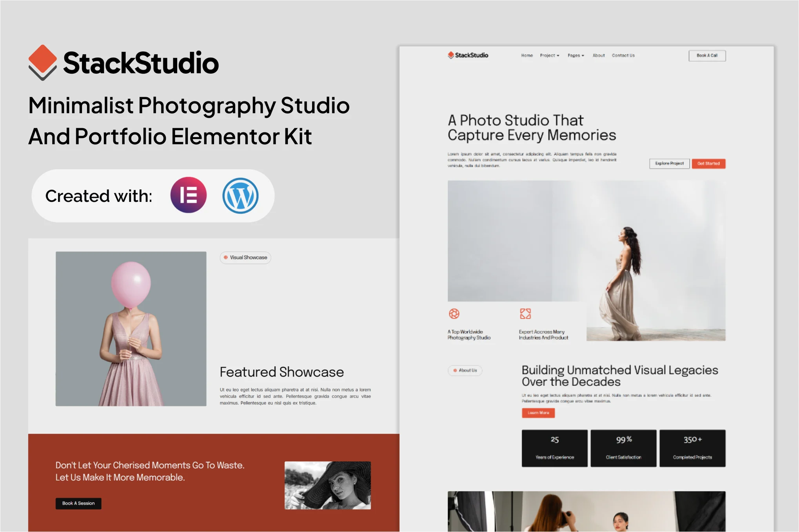The image size is (799, 532).
Task: Open the Project dropdown chevron arrow
Action: pos(558,56)
